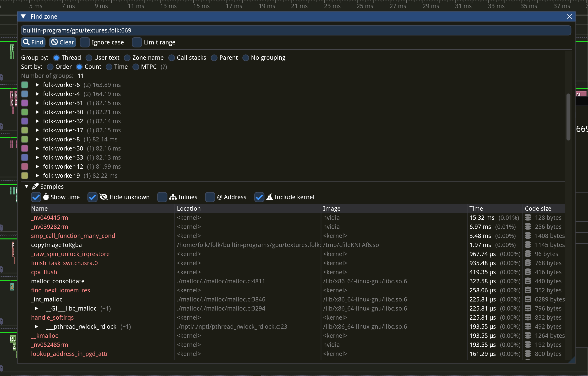Click the Include kernel icon

[x=269, y=197]
